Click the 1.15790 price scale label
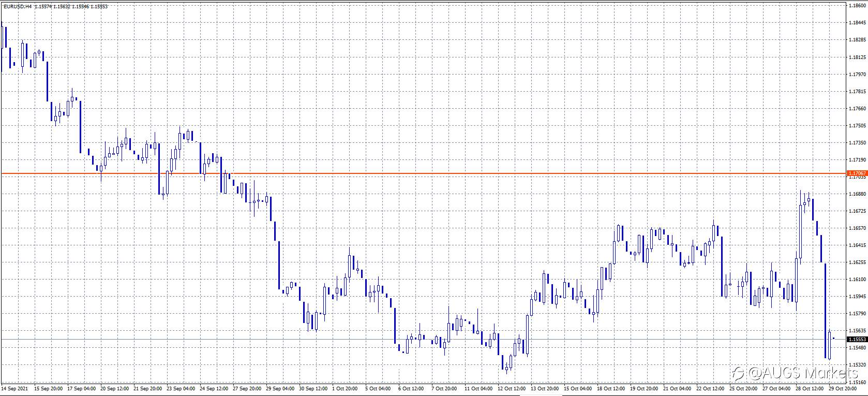Viewport: 868px width, 396px height. tap(857, 314)
